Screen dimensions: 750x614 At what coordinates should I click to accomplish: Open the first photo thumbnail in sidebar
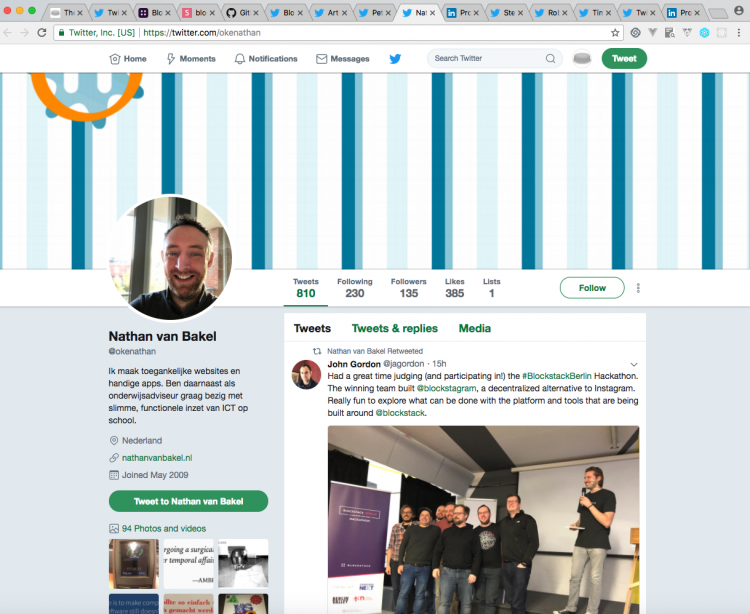click(x=134, y=564)
